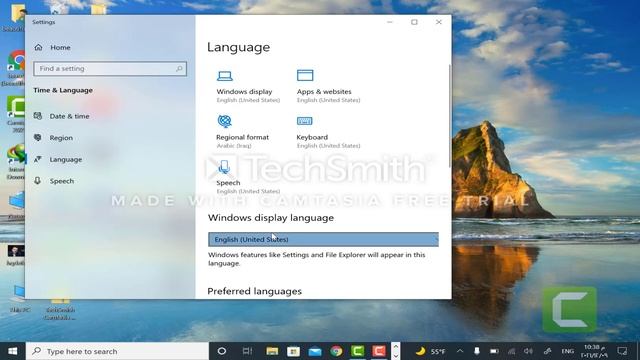Click the weather 55°F widget
Image resolution: width=640 pixels, height=360 pixels.
(430, 351)
